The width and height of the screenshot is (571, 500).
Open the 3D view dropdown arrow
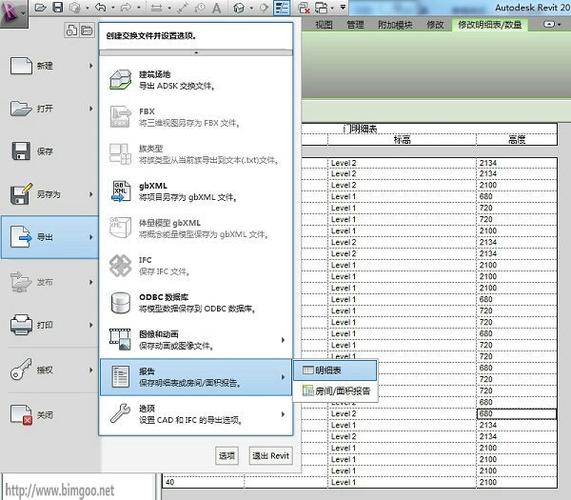pyautogui.click(x=251, y=8)
